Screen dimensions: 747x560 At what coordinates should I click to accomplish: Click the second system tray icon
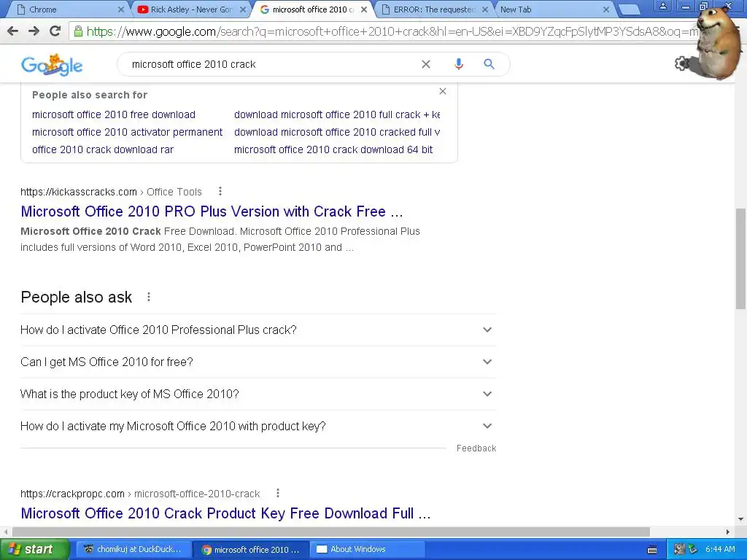click(x=693, y=550)
